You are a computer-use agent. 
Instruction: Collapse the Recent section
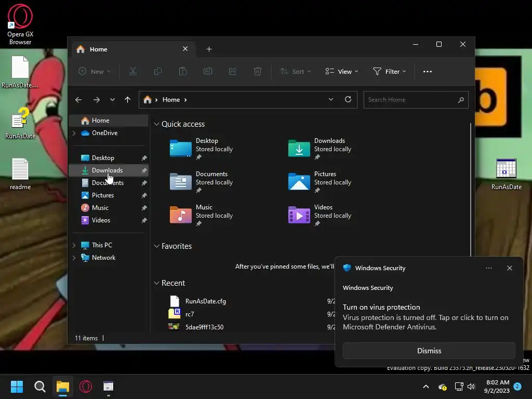156,283
